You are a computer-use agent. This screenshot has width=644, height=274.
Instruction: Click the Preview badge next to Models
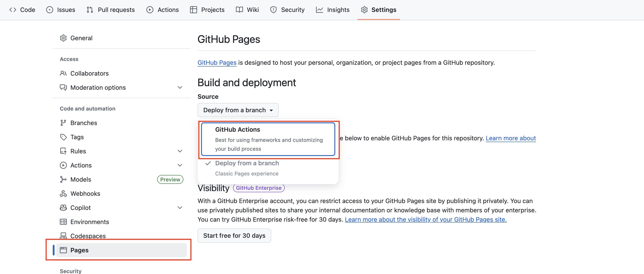coord(170,179)
